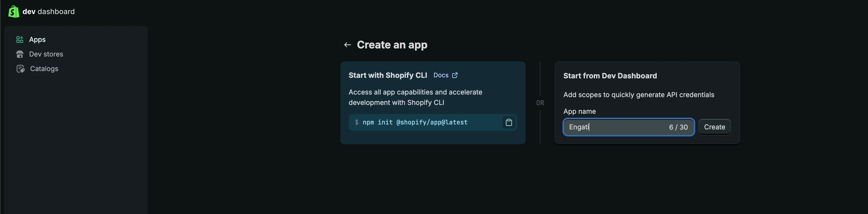Viewport: 868px width, 214px height.
Task: Click the 'Create an app' heading
Action: click(392, 45)
